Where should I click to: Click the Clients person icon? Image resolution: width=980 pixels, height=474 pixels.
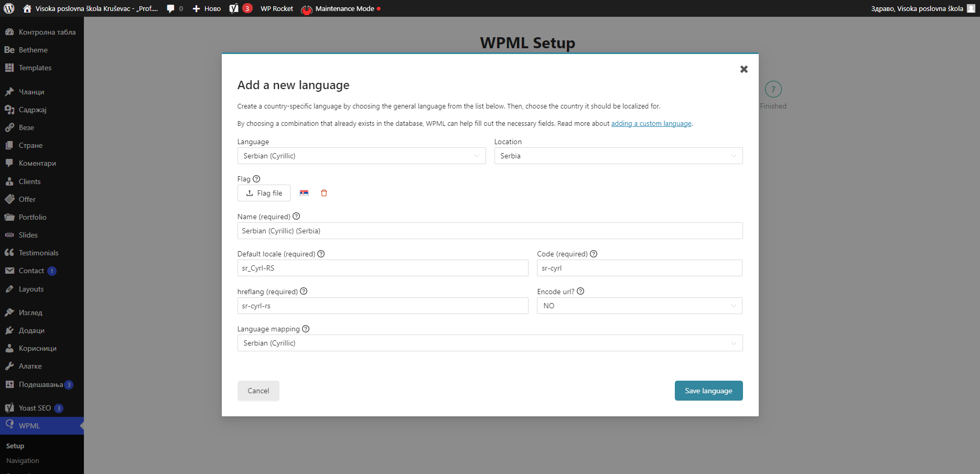9,181
